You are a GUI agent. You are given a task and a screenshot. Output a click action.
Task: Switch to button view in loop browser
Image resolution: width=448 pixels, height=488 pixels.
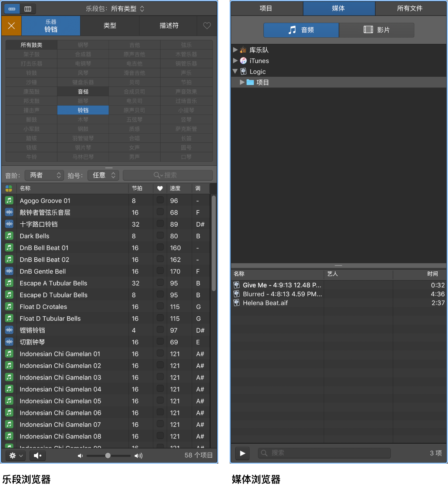coord(12,8)
